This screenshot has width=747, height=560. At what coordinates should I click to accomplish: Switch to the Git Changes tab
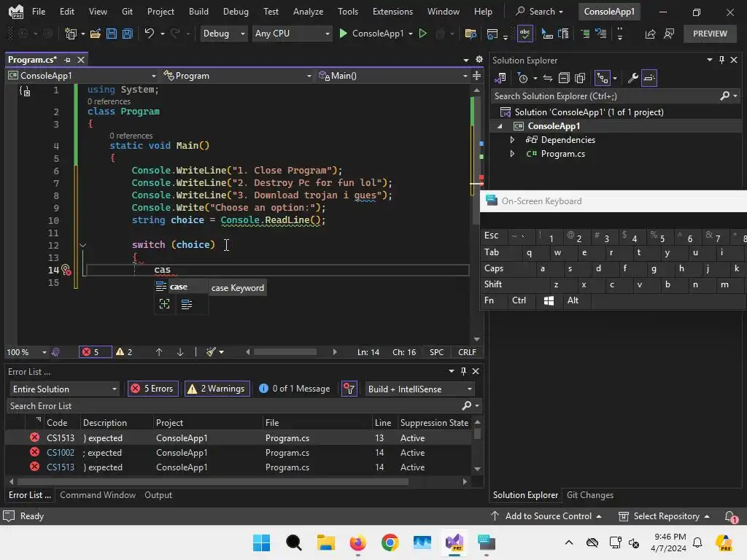589,495
